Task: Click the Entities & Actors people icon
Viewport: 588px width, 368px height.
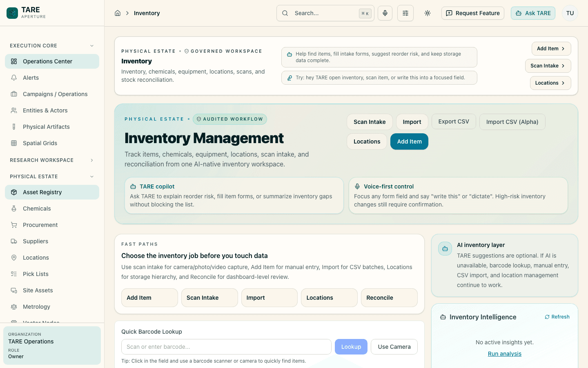Action: [x=14, y=110]
